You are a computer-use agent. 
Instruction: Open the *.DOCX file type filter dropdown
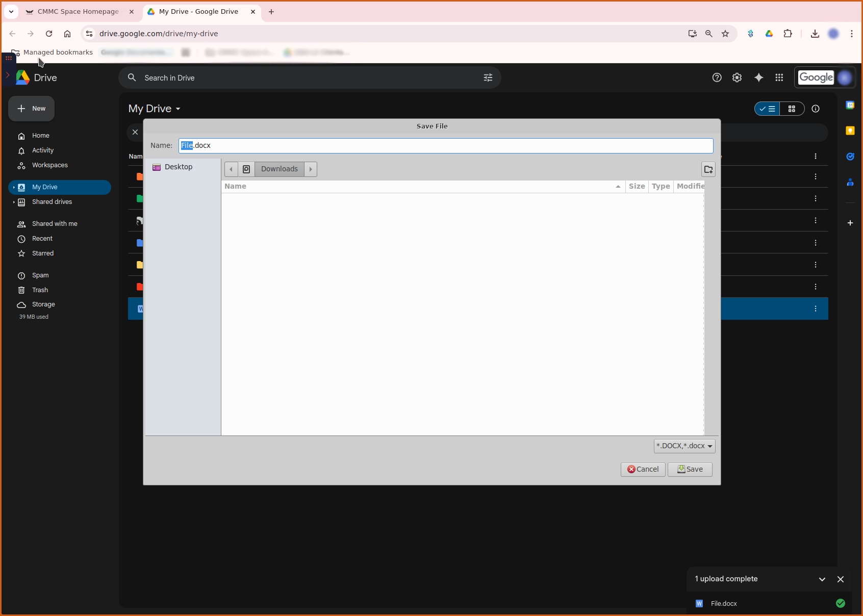coord(684,446)
